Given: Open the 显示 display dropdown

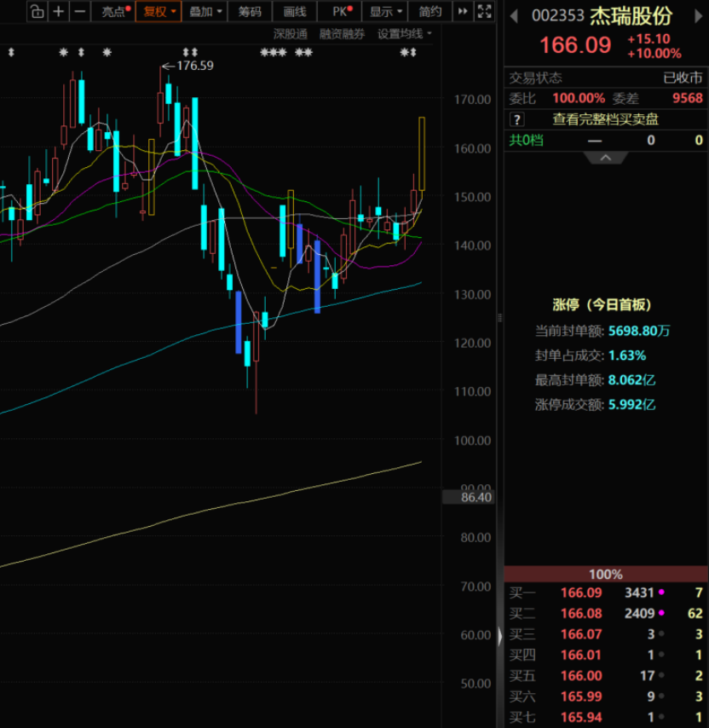Looking at the screenshot, I should (385, 12).
